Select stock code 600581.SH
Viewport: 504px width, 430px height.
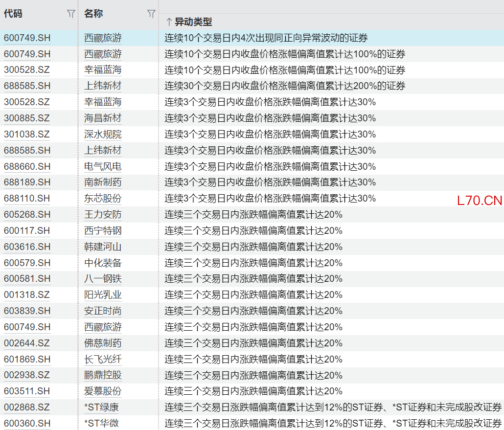27,278
